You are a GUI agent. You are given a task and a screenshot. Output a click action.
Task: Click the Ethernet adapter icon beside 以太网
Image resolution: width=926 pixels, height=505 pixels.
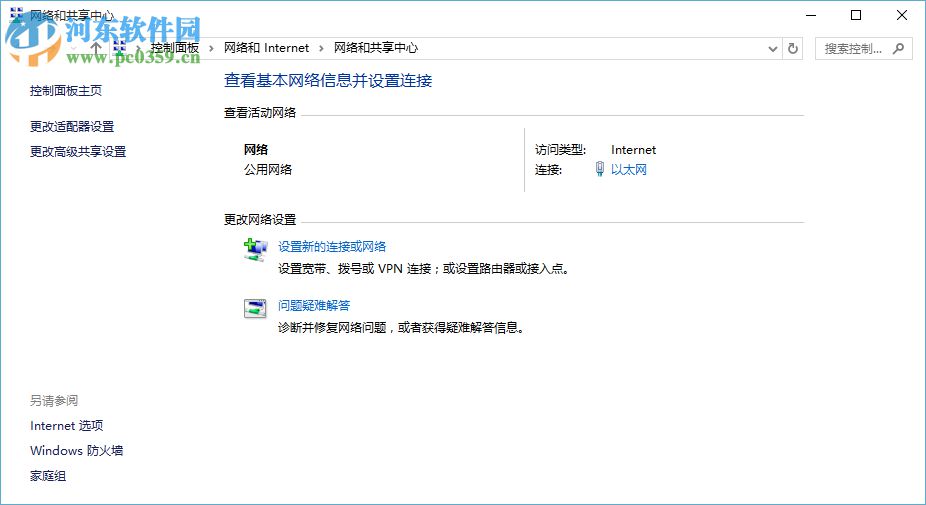[x=599, y=169]
